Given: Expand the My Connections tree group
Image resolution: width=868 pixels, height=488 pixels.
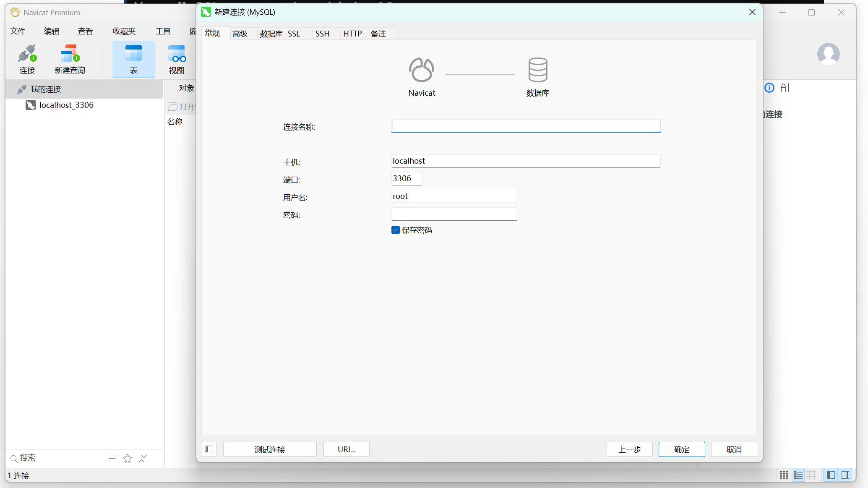Looking at the screenshot, I should point(45,89).
